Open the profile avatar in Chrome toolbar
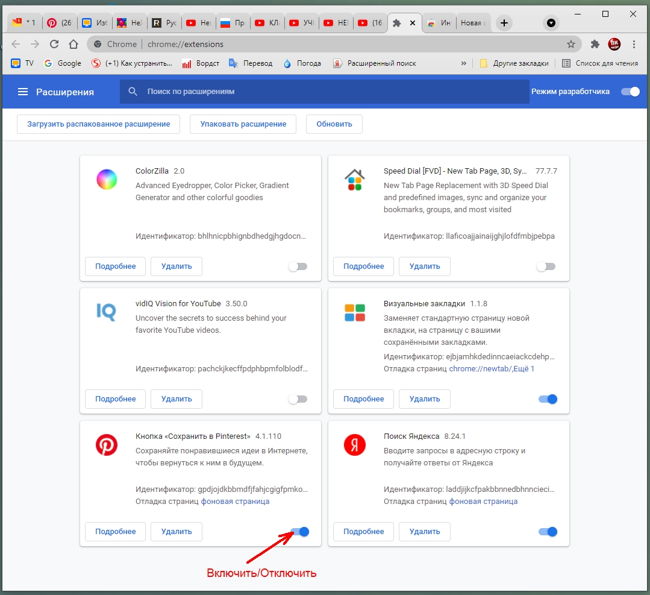This screenshot has height=595, width=650. click(614, 44)
